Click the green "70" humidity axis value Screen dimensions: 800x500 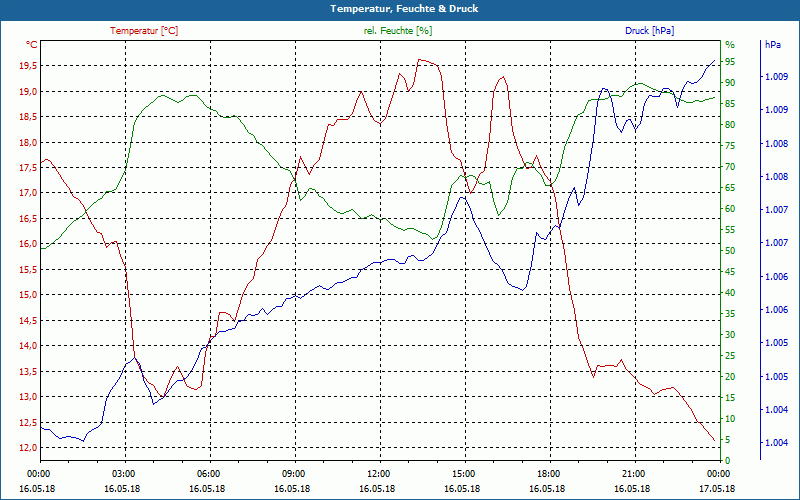[x=730, y=167]
